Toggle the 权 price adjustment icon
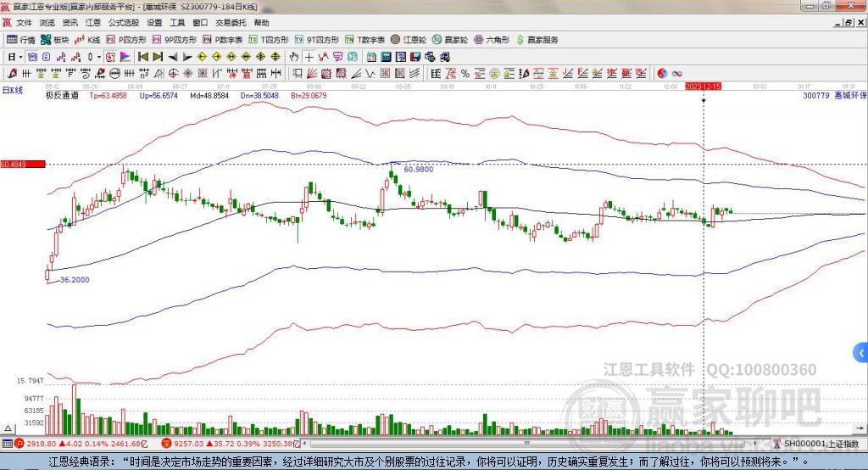The width and height of the screenshot is (868, 470). [x=110, y=57]
